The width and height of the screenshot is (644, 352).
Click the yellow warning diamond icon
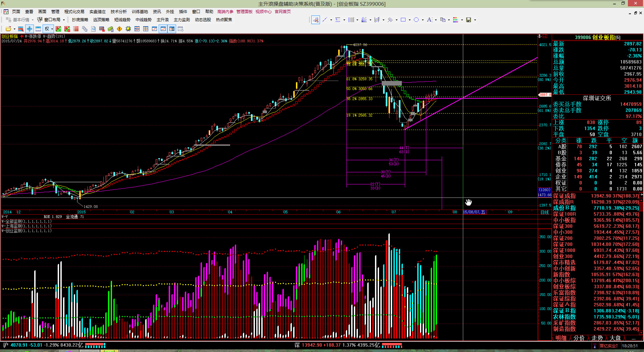(x=119, y=29)
